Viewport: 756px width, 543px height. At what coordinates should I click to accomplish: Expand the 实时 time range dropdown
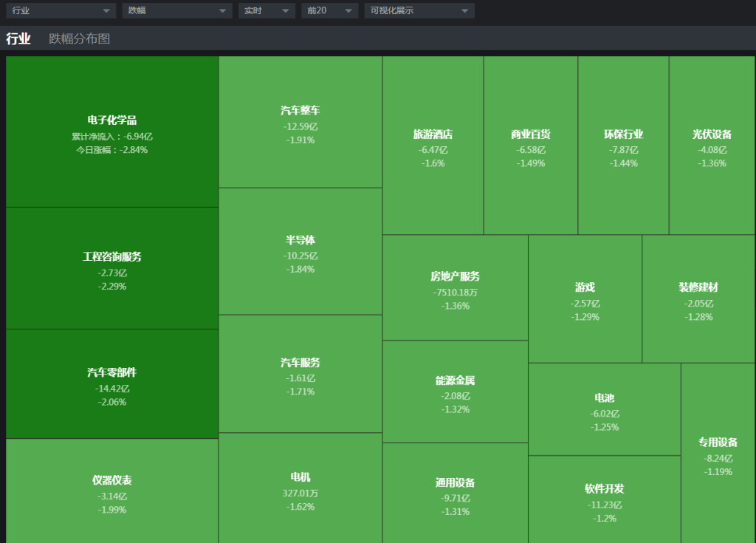pyautogui.click(x=267, y=10)
